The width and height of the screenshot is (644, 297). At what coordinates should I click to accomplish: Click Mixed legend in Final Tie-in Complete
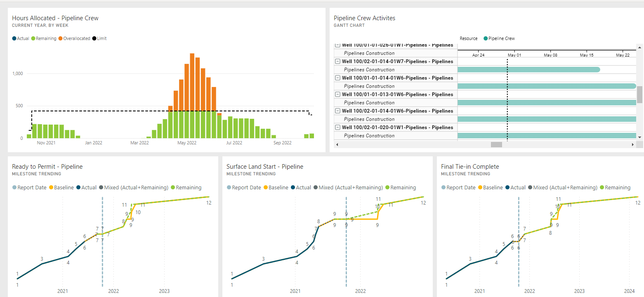coord(562,188)
